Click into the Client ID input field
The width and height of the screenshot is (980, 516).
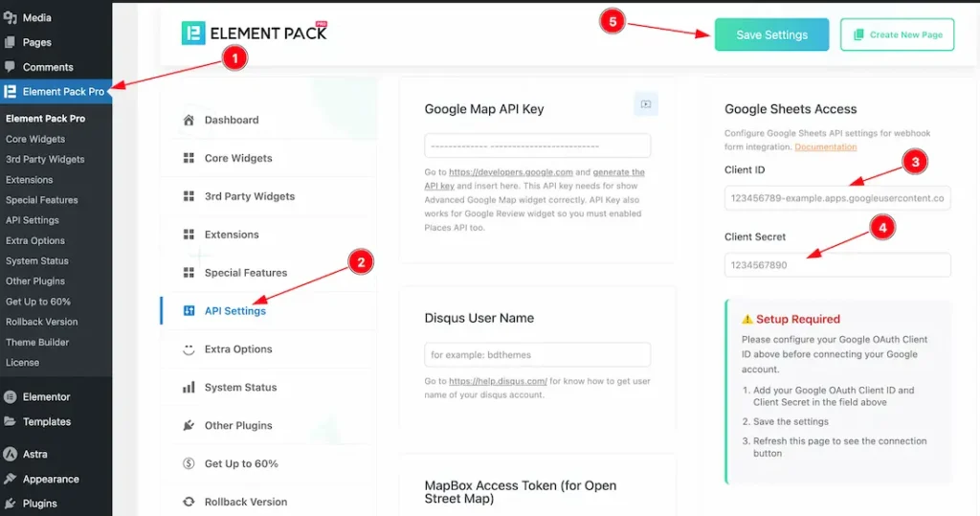coord(837,198)
